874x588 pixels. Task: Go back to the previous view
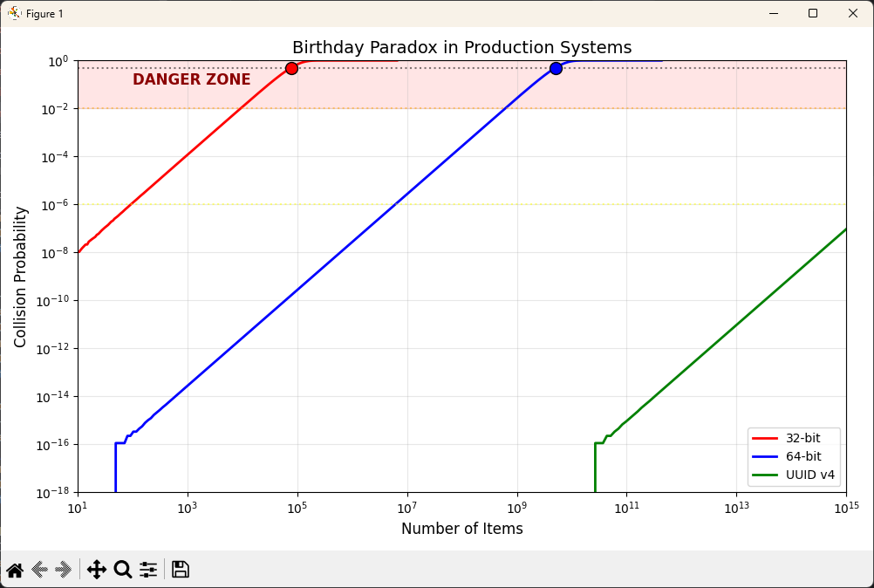(x=38, y=569)
